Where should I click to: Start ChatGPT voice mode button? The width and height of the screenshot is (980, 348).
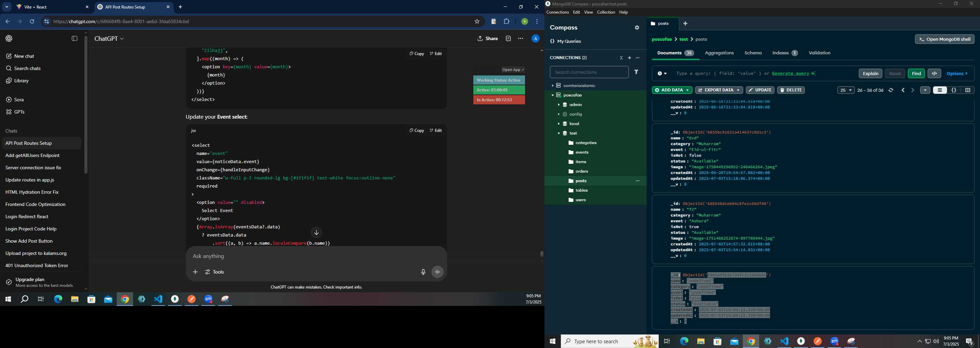pos(438,272)
